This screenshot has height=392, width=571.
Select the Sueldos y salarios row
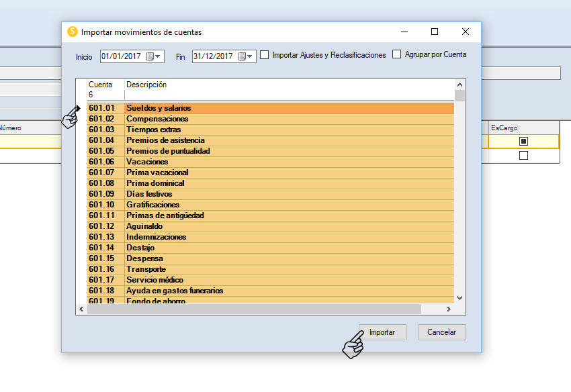[159, 108]
